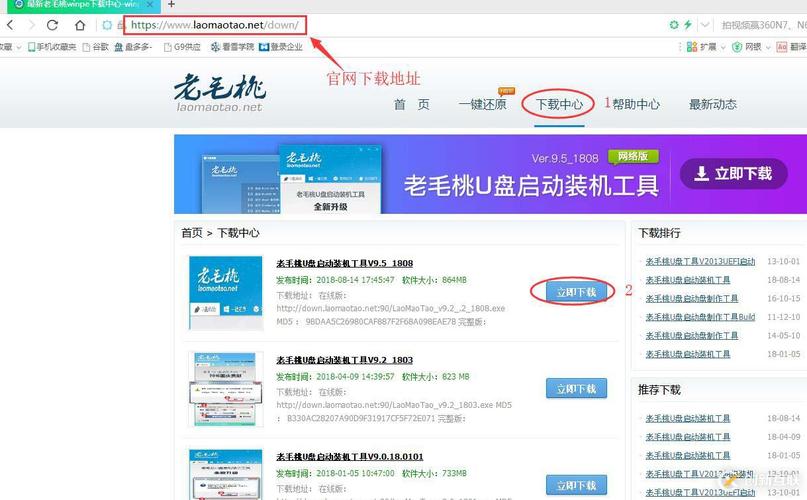Open recommended link dated 18-04-09
This screenshot has width=807, height=500.
pyautogui.click(x=688, y=437)
